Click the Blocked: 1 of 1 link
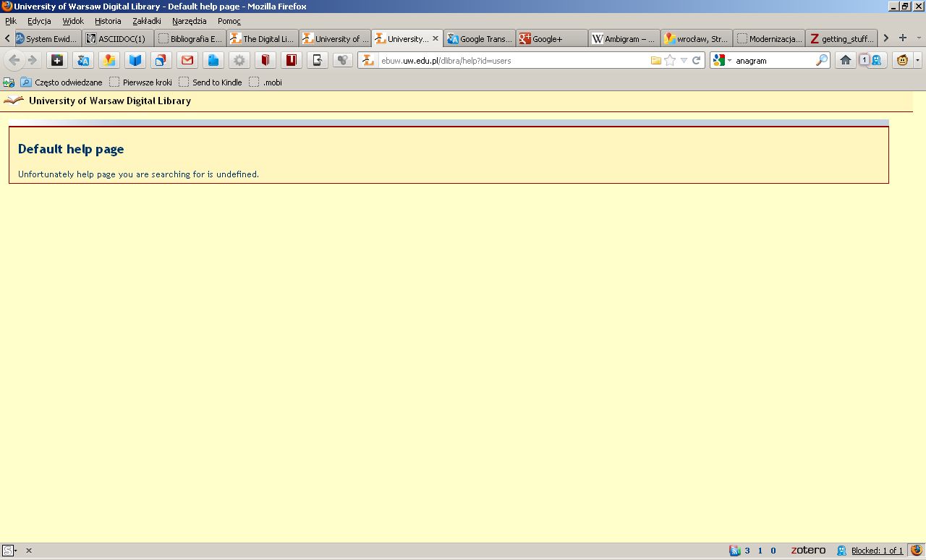 click(x=877, y=551)
